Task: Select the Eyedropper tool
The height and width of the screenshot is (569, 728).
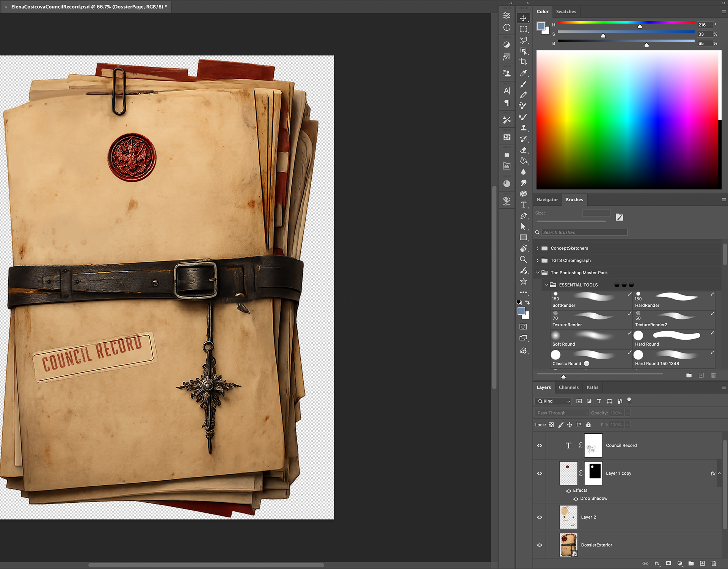Action: (523, 73)
